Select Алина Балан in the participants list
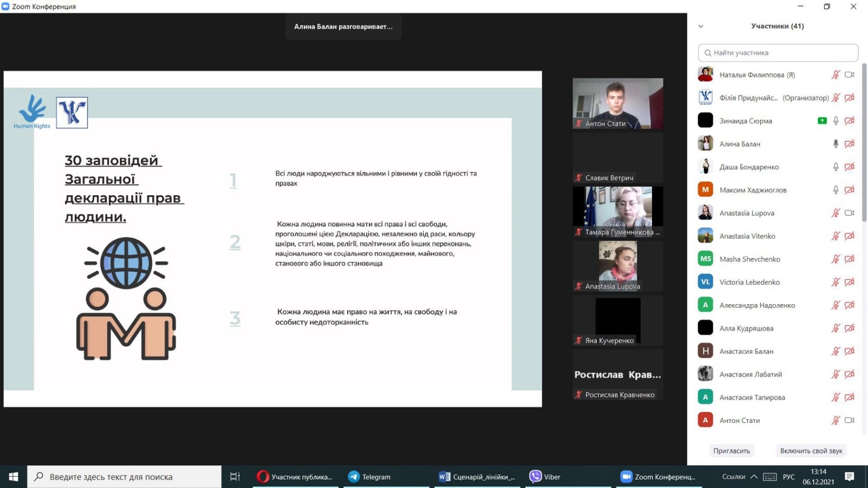 click(x=778, y=144)
